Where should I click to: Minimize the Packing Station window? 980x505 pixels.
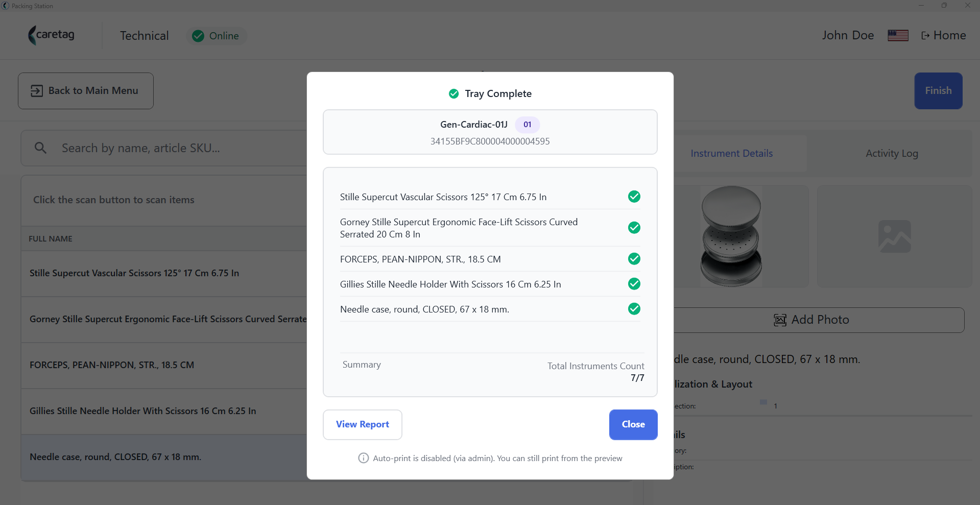tap(921, 6)
